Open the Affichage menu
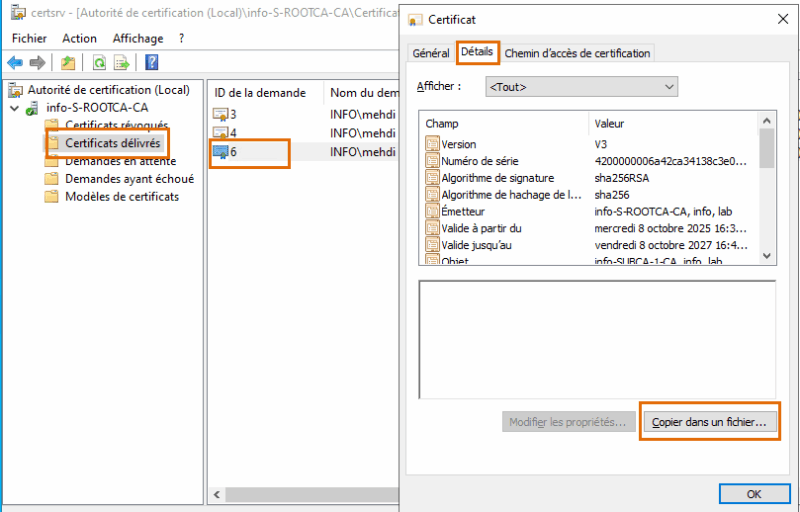This screenshot has width=800, height=512. pyautogui.click(x=138, y=38)
